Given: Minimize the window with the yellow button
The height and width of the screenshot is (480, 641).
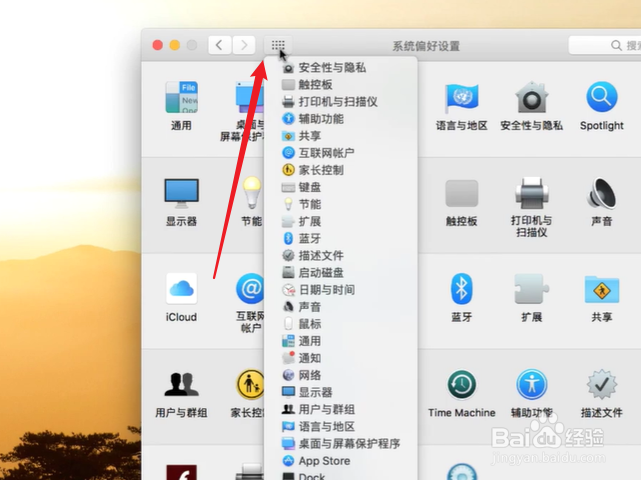Looking at the screenshot, I should click(175, 45).
